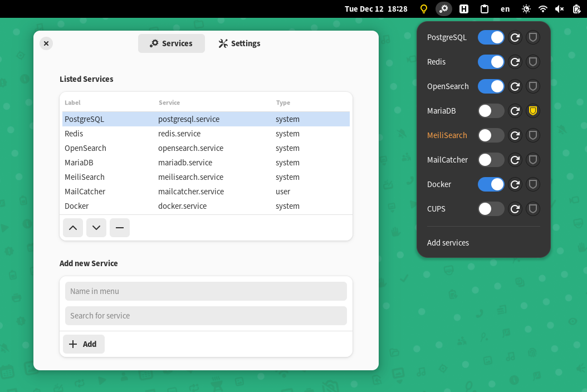Click the mailcatcher.service cell
The height and width of the screenshot is (392, 587).
pos(191,192)
